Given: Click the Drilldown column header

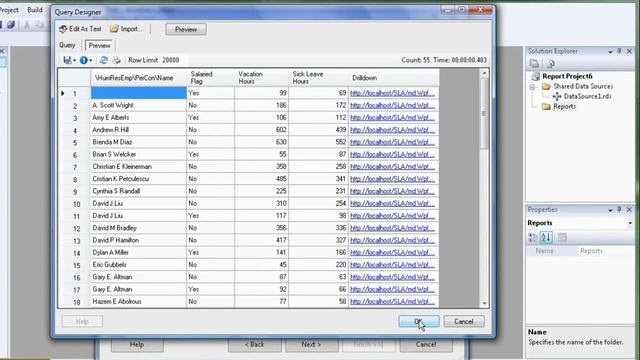Looking at the screenshot, I should (394, 78).
